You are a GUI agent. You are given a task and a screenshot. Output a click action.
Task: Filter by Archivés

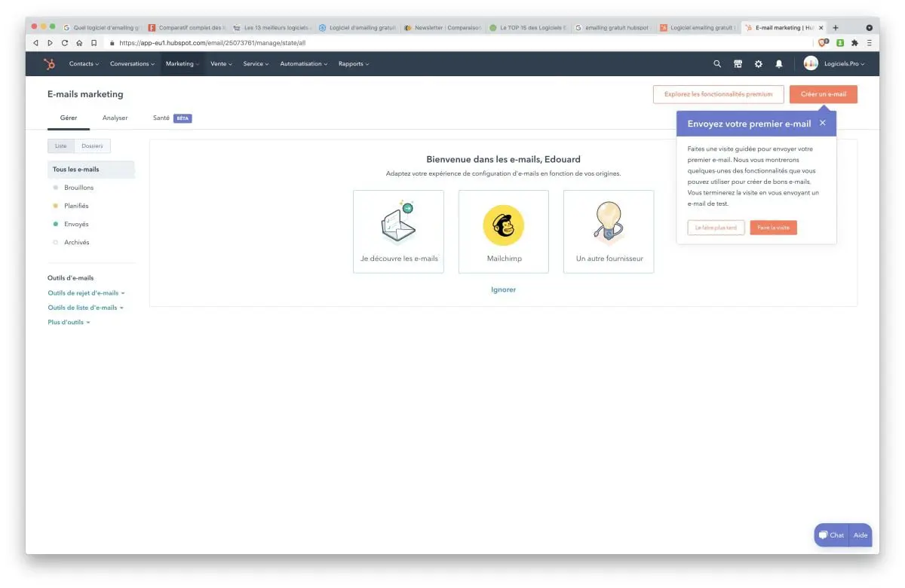(x=77, y=243)
